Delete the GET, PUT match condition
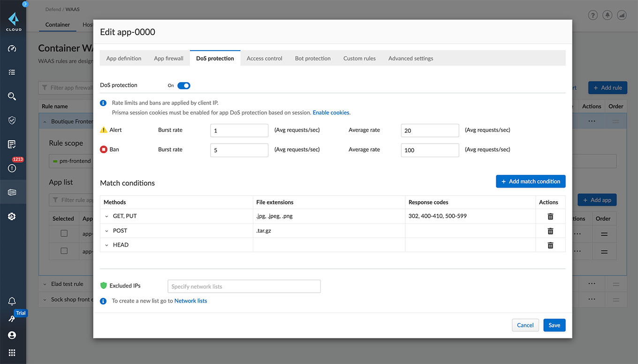Image resolution: width=638 pixels, height=364 pixels. point(550,216)
